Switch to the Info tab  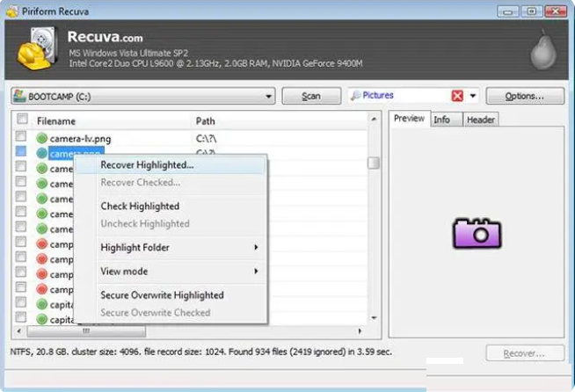[x=446, y=120]
